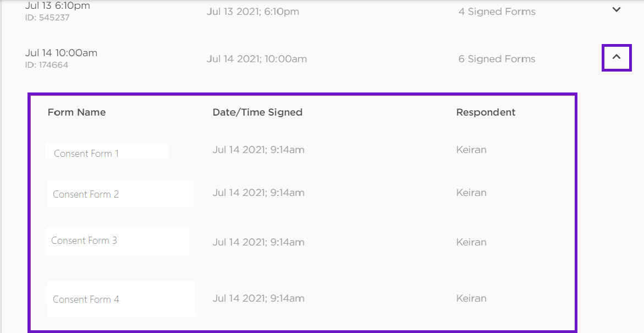
Task: Click respondent Keiran in Consent Form 2 row
Action: [471, 193]
